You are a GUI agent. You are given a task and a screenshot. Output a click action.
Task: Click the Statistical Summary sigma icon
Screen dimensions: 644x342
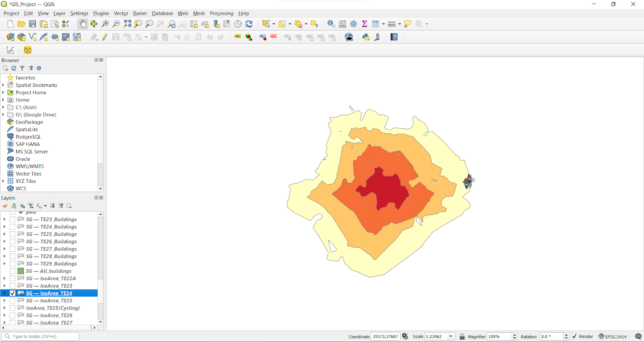coord(365,24)
